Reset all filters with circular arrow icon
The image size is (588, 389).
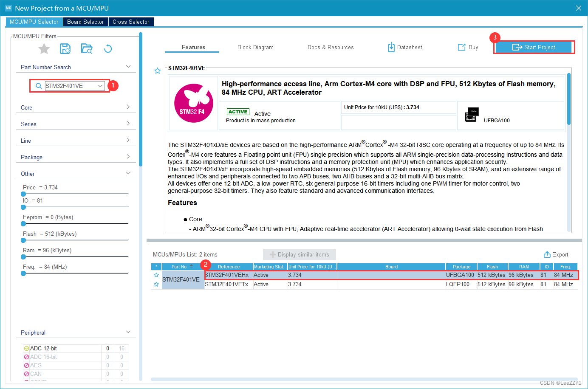pos(108,49)
